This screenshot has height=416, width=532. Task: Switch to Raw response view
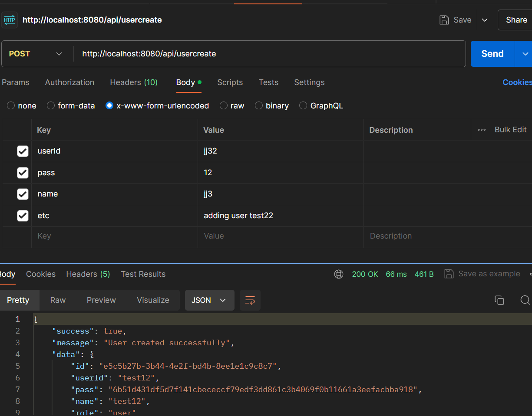[58, 300]
